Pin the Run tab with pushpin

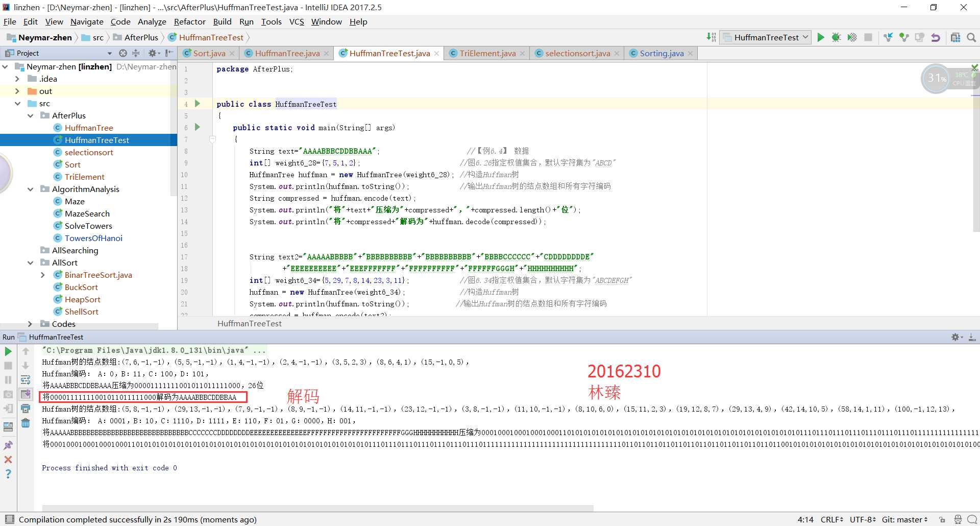pyautogui.click(x=8, y=445)
